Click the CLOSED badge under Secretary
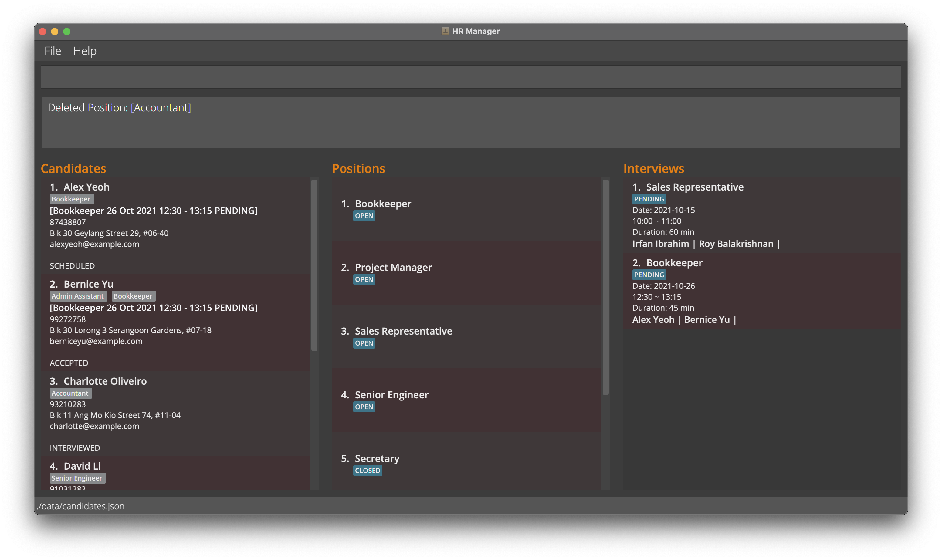942x560 pixels. coord(367,471)
